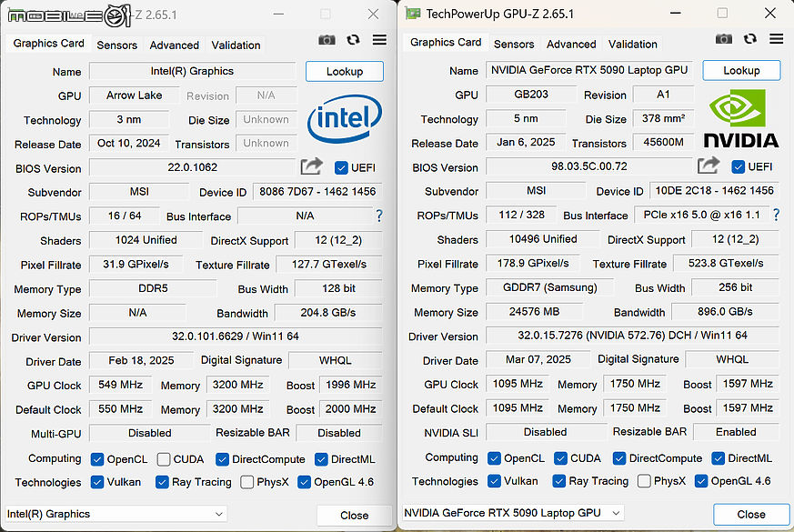Image resolution: width=794 pixels, height=532 pixels.
Task: Click Memory Type value GDDR7 (Samsung)
Action: coord(550,287)
